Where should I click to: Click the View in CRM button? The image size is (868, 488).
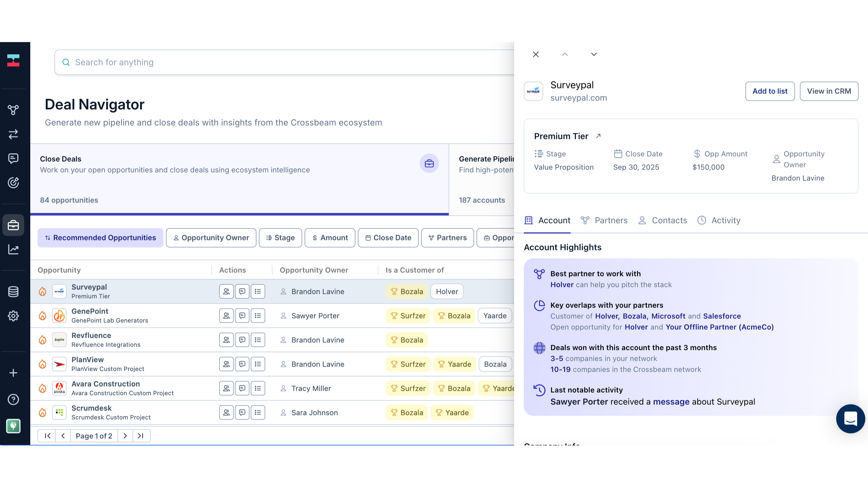point(829,91)
